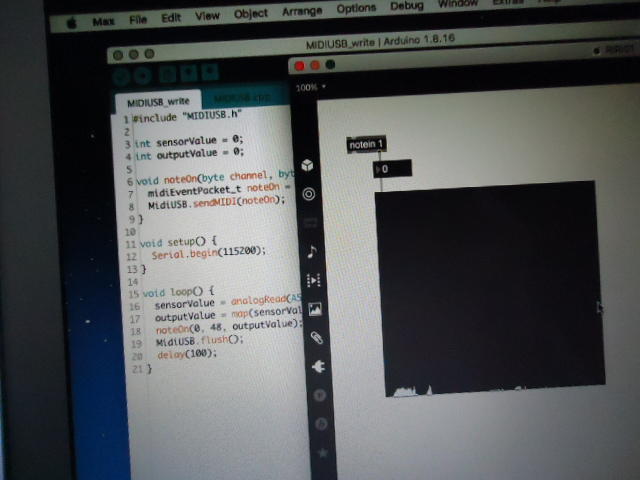
Task: Open the View menu
Action: click(207, 16)
